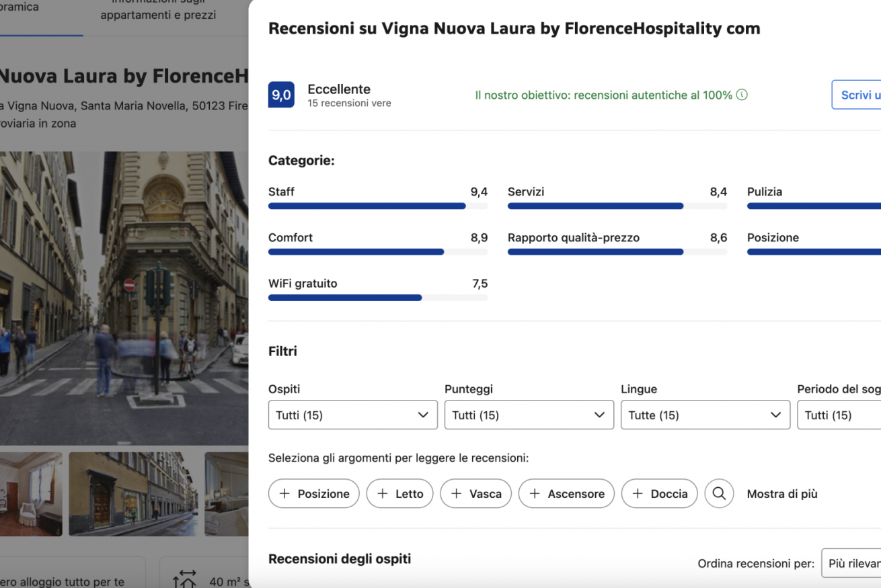Click the chevron arrow in Lingue dropdown
Screen dimensions: 881x588
click(775, 415)
